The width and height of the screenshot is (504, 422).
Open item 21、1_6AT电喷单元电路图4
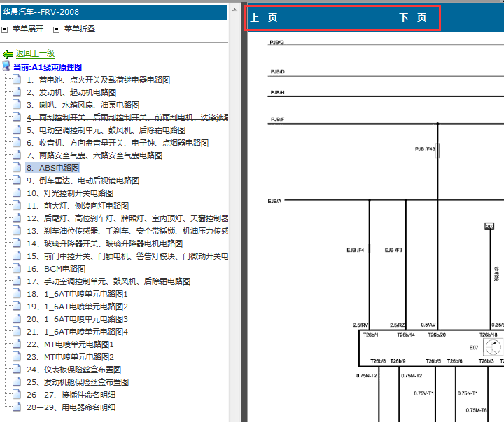pos(77,332)
